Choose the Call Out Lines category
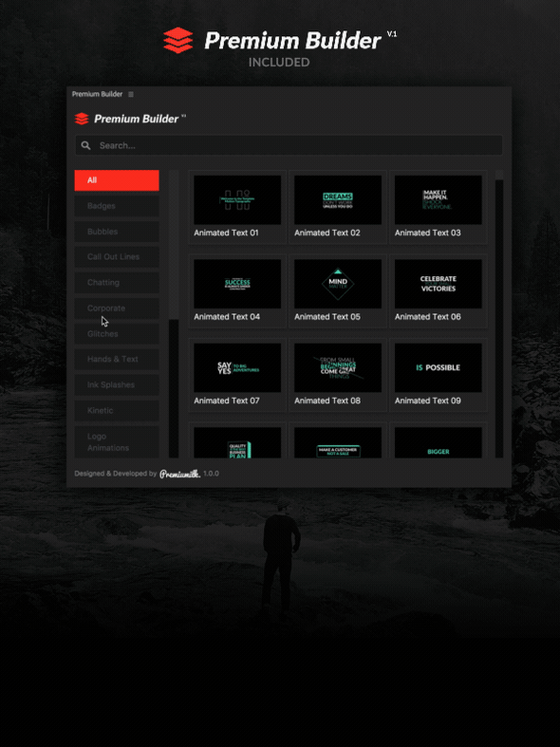560x747 pixels. point(117,257)
